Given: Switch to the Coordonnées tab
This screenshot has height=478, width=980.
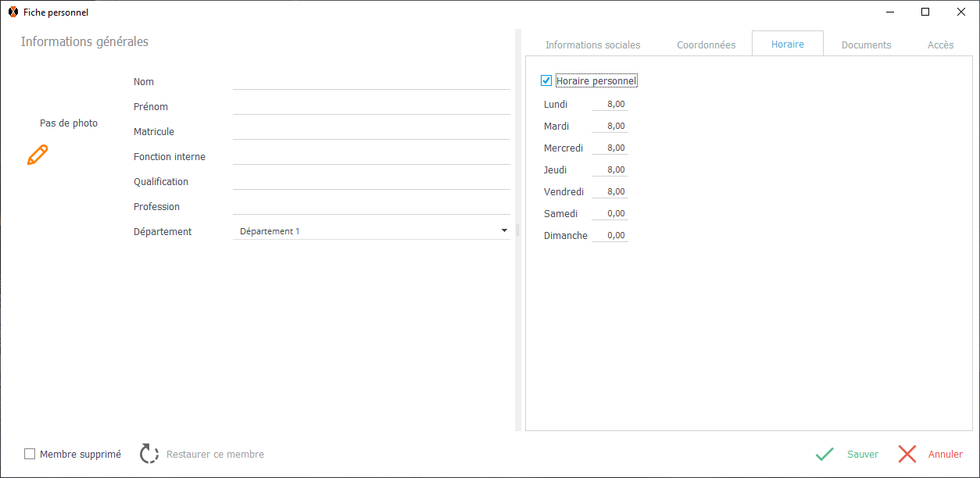Looking at the screenshot, I should coord(706,45).
